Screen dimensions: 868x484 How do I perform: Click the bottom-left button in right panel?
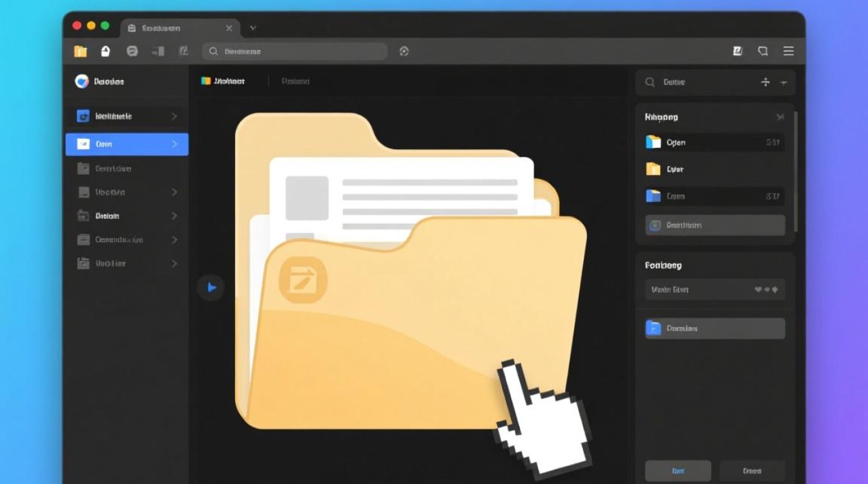click(677, 471)
